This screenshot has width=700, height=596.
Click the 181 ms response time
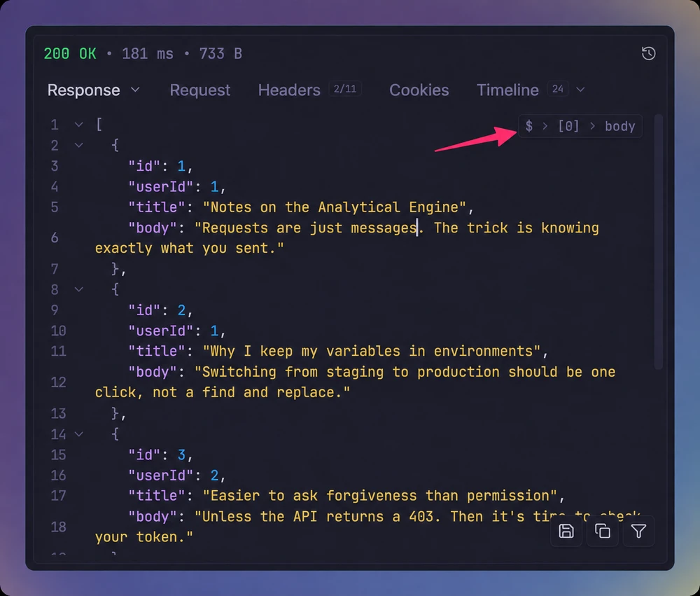(x=147, y=54)
